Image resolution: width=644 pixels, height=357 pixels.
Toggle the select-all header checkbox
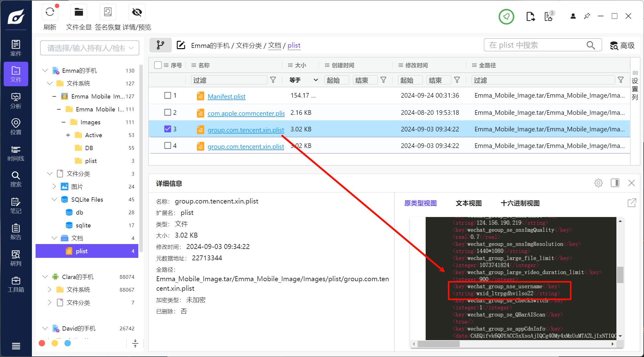click(158, 65)
